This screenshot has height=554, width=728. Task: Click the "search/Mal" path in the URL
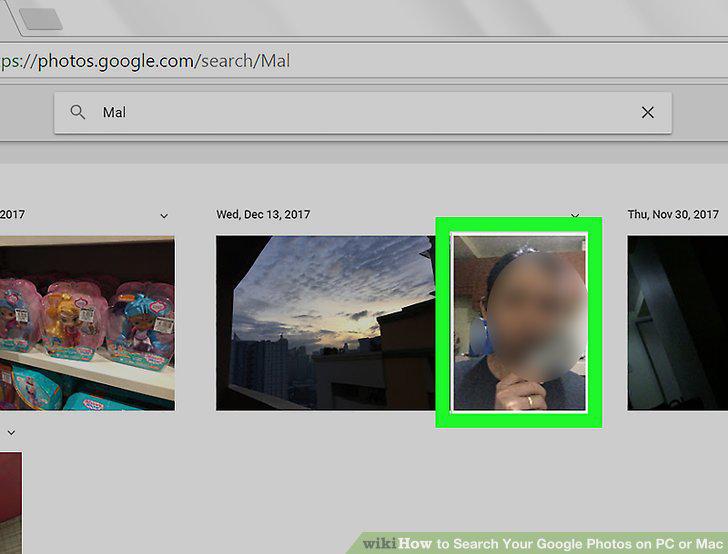246,61
